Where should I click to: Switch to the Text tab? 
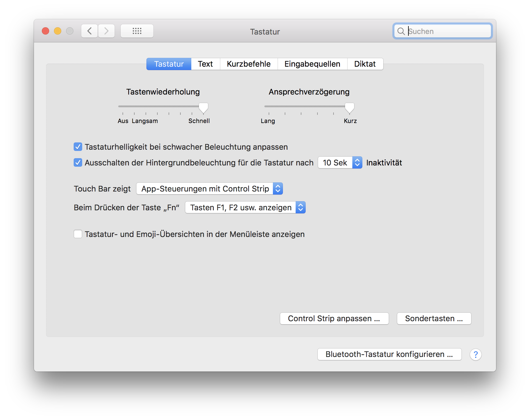205,64
